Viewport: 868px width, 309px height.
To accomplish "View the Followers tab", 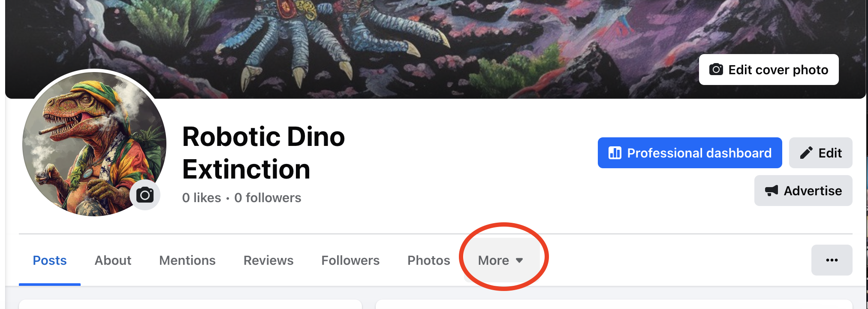I will pos(350,261).
